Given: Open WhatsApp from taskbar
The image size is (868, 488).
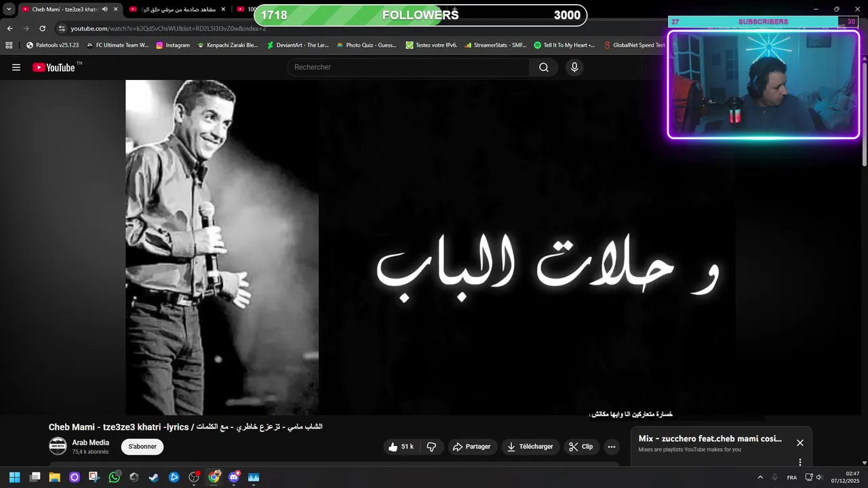Looking at the screenshot, I should tap(115, 477).
